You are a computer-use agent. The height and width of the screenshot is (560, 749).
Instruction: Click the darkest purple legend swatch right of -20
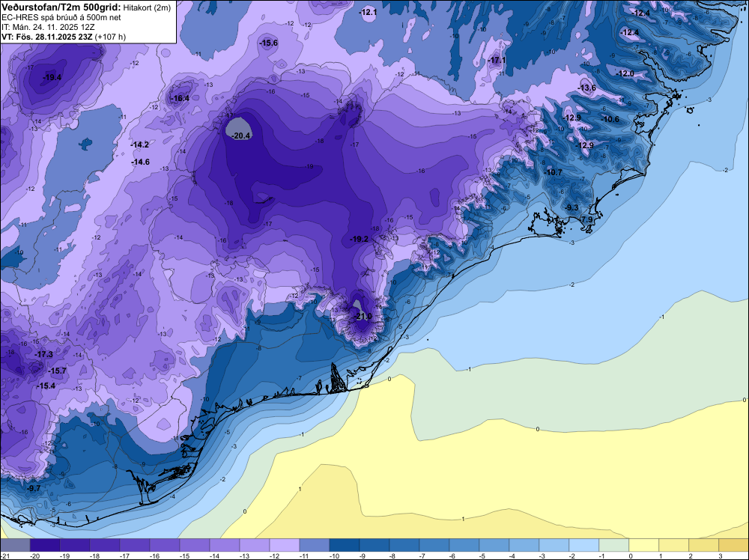45,545
